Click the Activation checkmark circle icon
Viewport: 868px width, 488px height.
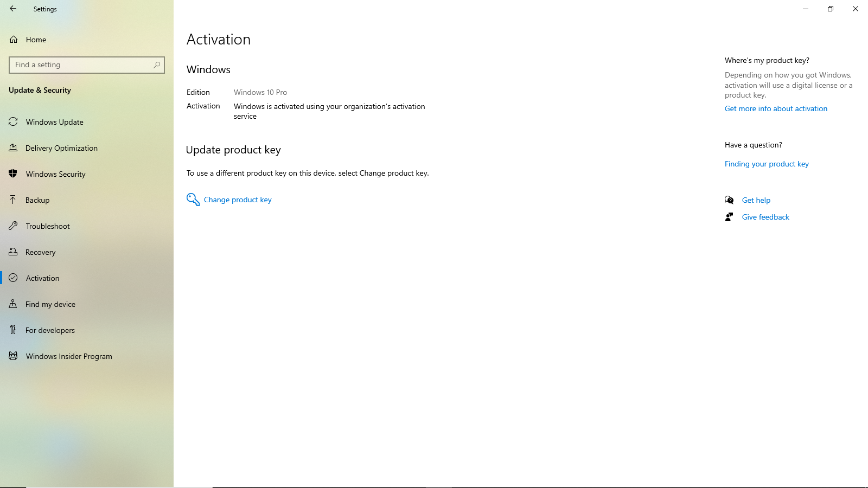click(x=13, y=278)
